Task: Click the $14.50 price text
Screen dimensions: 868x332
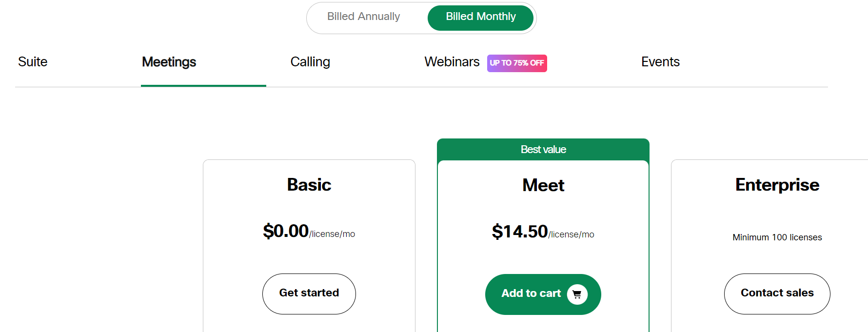Action: tap(520, 232)
